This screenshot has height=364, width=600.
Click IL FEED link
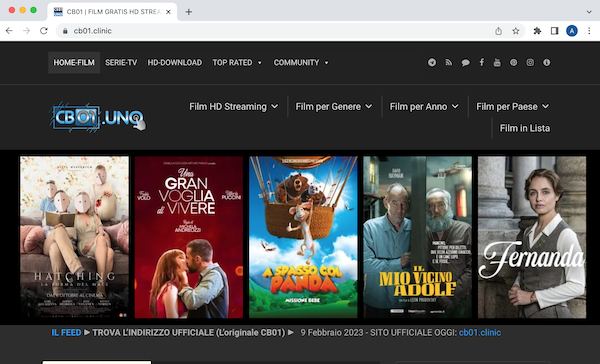[x=66, y=333]
